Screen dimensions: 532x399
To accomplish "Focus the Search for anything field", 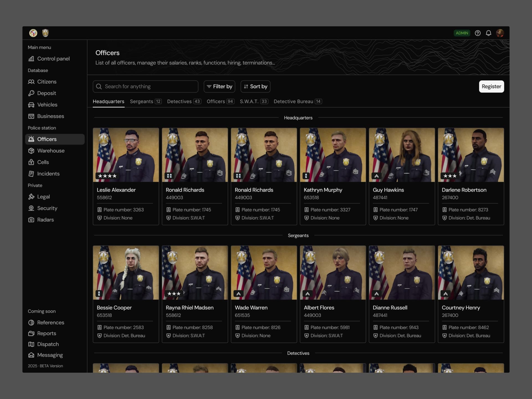I will (x=145, y=86).
